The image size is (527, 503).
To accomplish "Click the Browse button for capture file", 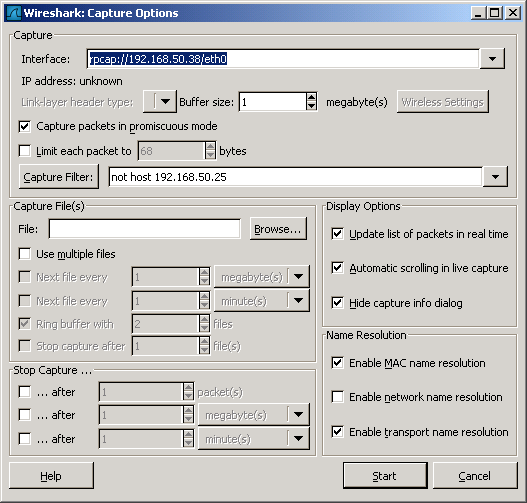I will tap(278, 229).
